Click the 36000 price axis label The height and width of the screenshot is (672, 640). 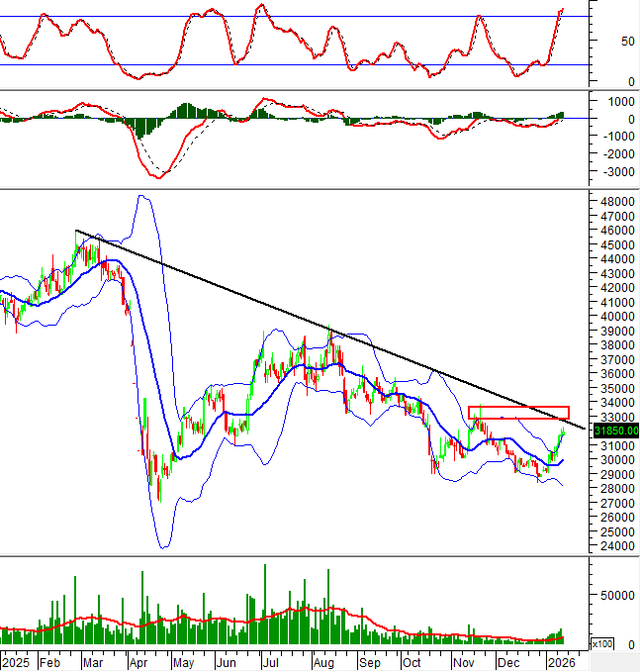tap(615, 374)
